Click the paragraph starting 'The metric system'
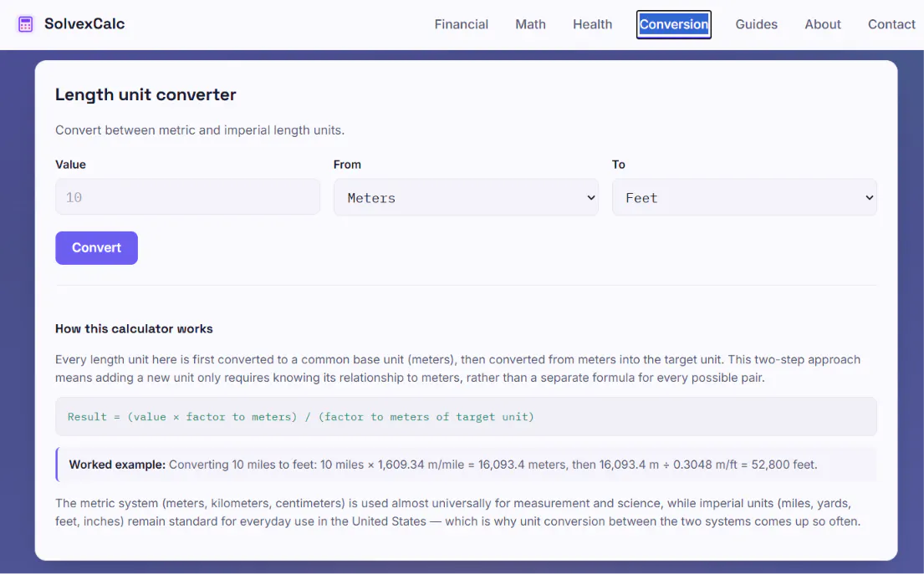This screenshot has height=574, width=924. 458,512
